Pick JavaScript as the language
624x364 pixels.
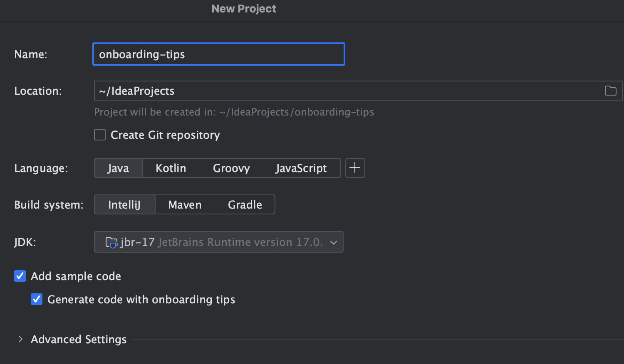tap(301, 168)
